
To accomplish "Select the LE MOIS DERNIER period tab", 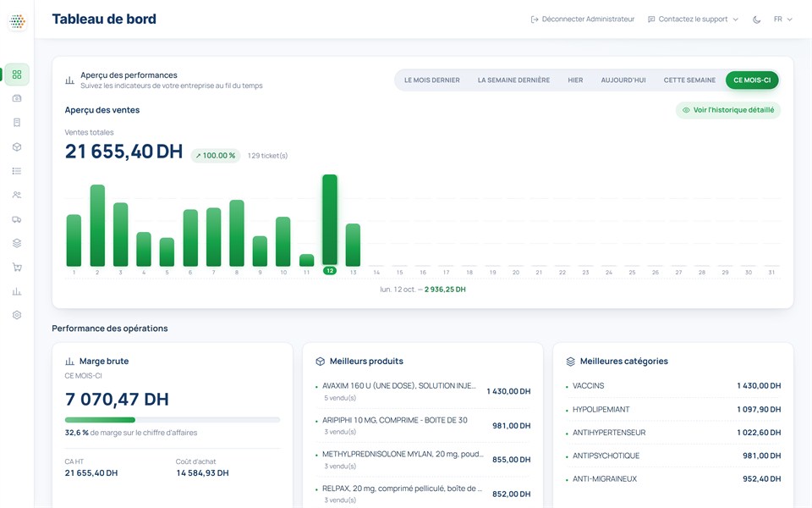I will pos(432,80).
